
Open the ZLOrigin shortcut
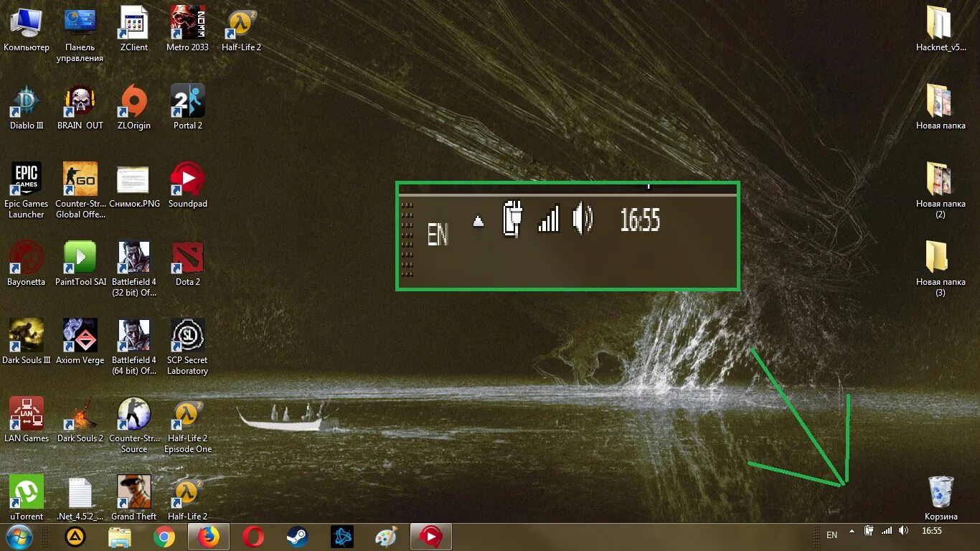pyautogui.click(x=134, y=107)
